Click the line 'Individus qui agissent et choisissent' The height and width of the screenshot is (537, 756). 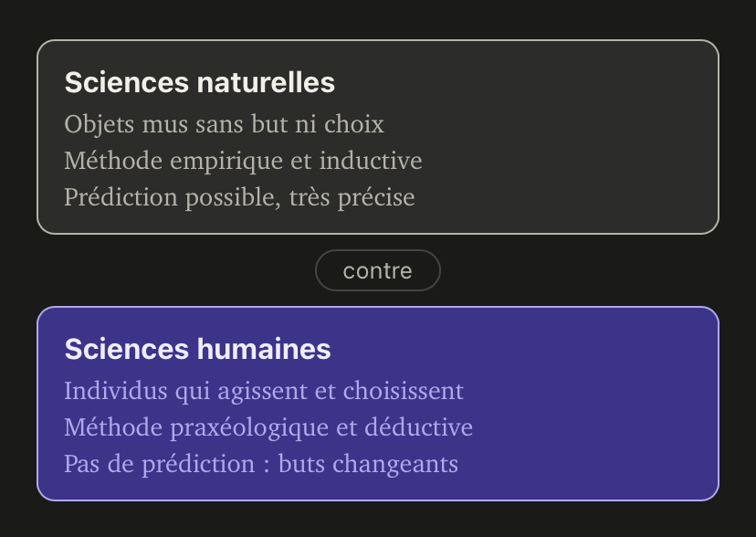264,391
